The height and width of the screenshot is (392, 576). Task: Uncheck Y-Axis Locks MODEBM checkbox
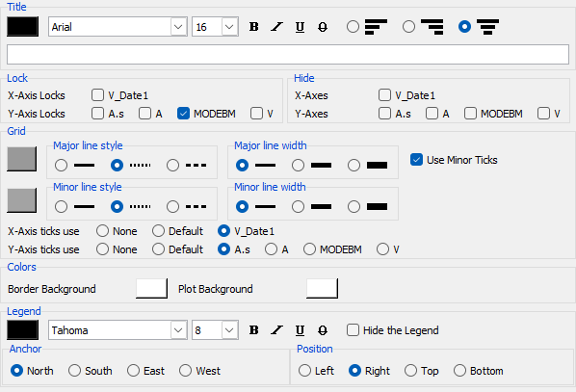tap(183, 114)
